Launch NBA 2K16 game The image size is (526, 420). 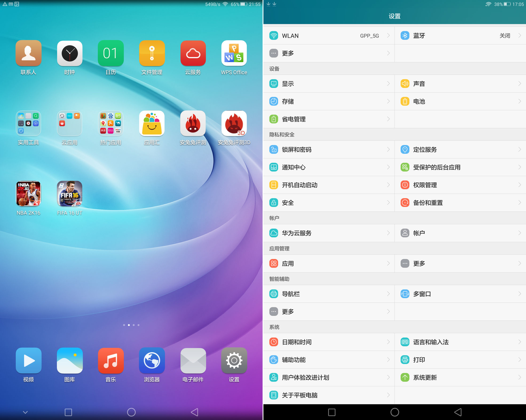pyautogui.click(x=28, y=194)
